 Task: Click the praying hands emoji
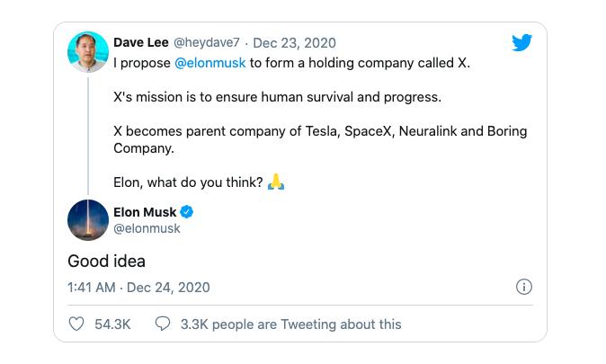pyautogui.click(x=276, y=182)
